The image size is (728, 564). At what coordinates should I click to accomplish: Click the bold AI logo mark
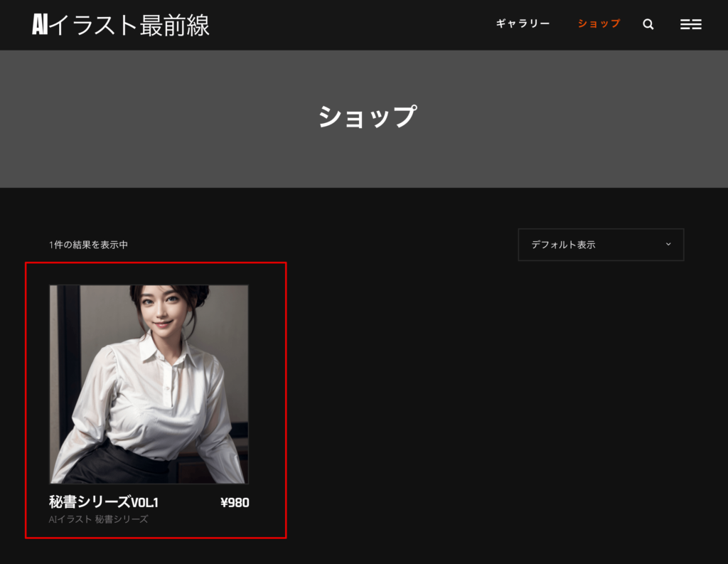(x=40, y=25)
